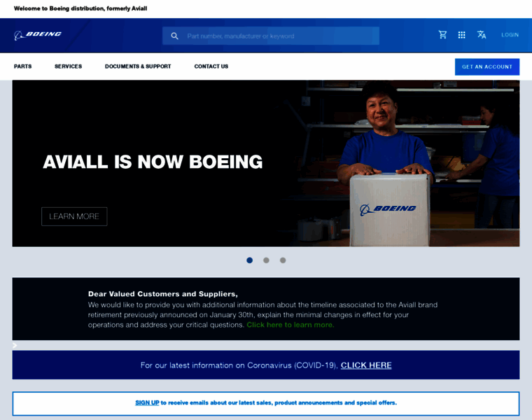Open the DOCUMENTS & SUPPORT menu
The width and height of the screenshot is (532, 420).
tap(138, 66)
